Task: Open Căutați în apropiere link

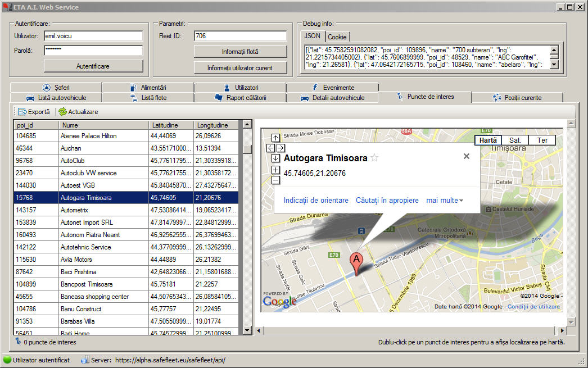Action: click(x=387, y=200)
